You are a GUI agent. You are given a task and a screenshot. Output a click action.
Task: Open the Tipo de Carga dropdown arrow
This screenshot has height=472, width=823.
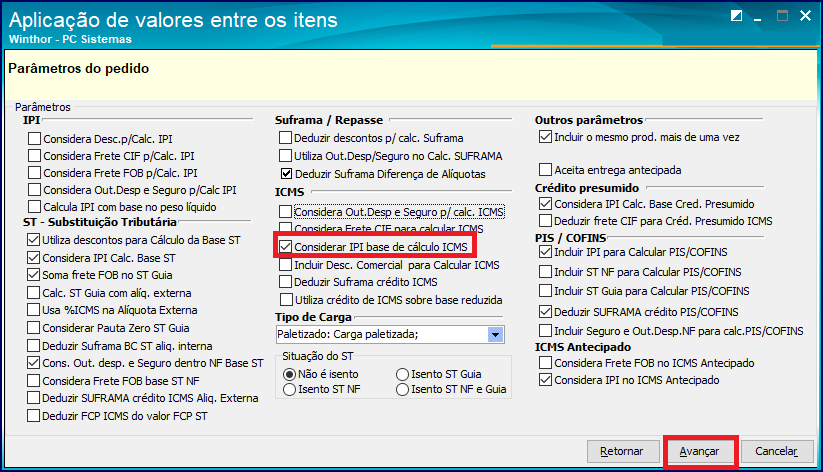point(495,334)
